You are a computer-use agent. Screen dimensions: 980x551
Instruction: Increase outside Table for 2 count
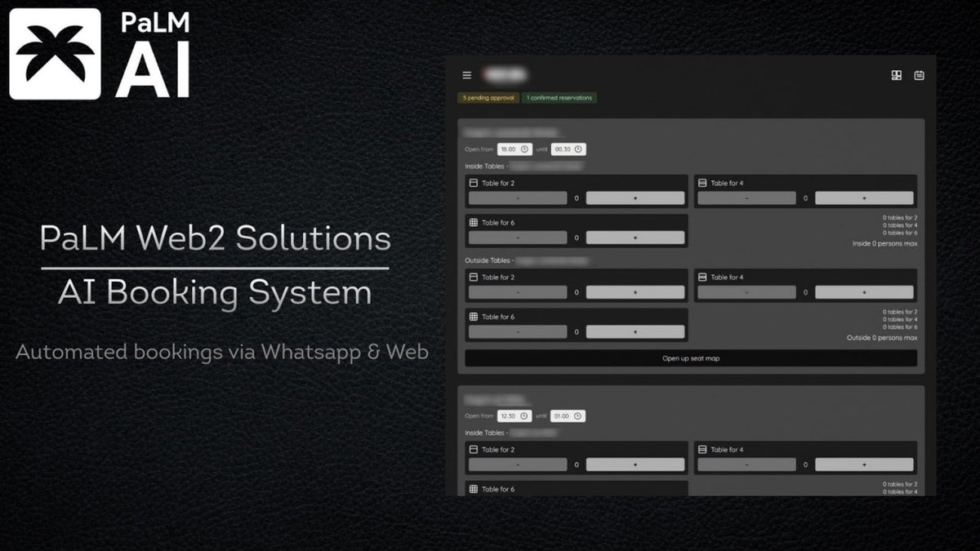point(635,292)
